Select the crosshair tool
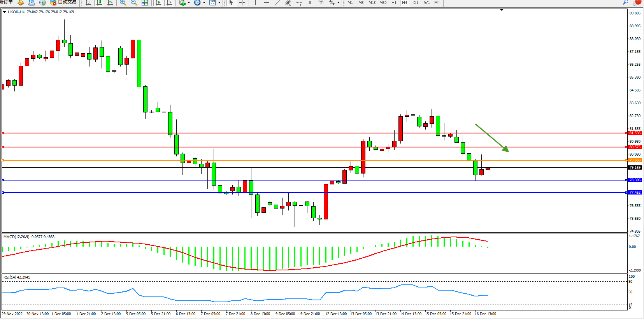The height and width of the screenshot is (319, 644). tap(242, 3)
